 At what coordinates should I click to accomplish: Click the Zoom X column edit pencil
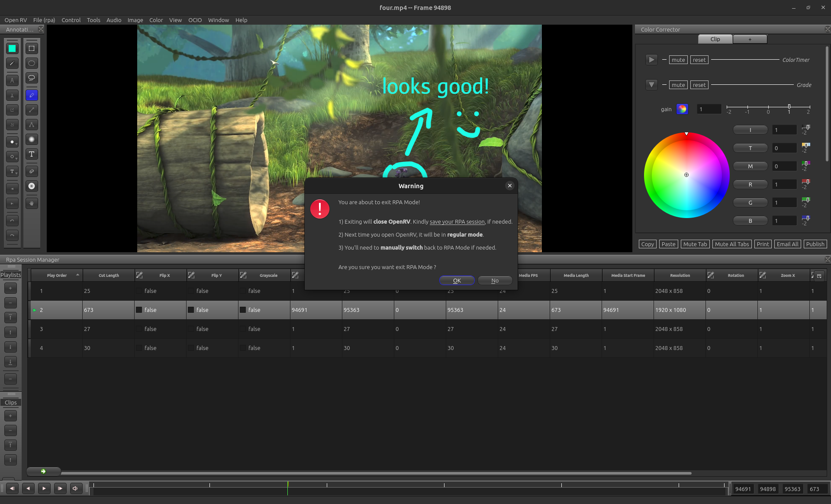[763, 275]
